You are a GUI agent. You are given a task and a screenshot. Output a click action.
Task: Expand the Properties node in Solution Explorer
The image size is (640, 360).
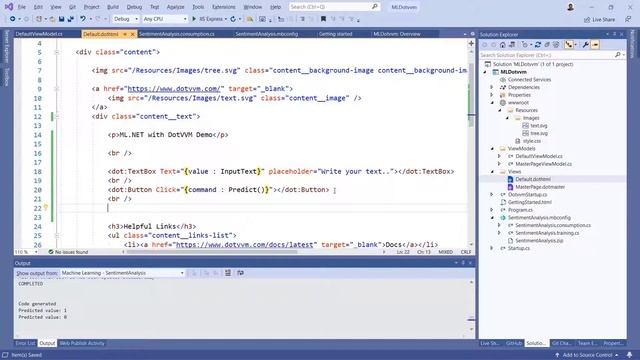(x=492, y=95)
